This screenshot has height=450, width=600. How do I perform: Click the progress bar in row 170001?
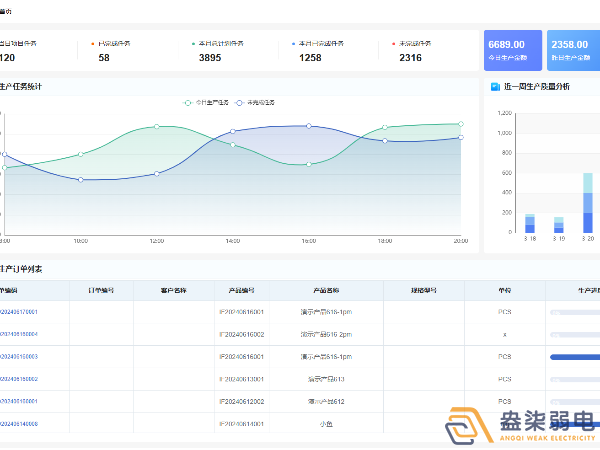575,312
